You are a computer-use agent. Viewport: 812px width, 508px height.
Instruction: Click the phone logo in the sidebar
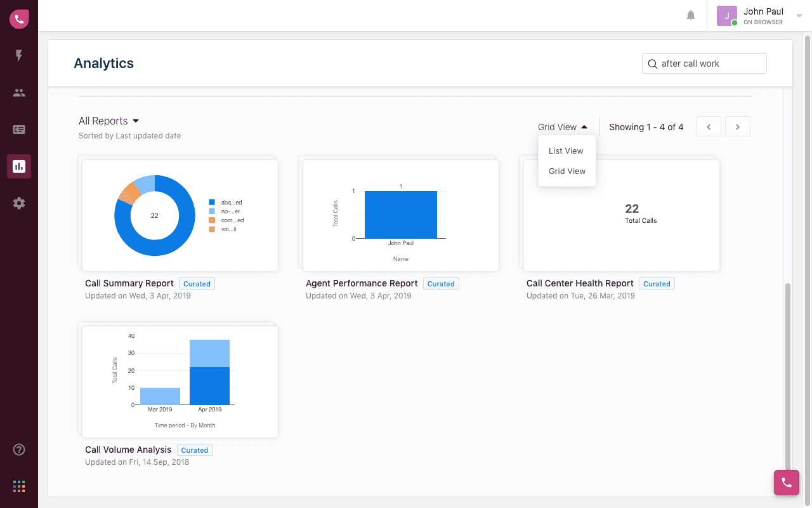tap(19, 19)
